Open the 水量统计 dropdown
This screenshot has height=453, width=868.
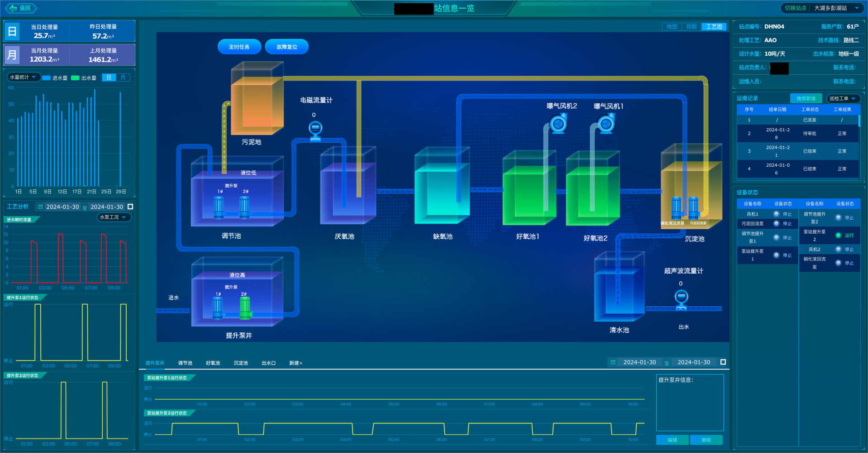pyautogui.click(x=23, y=77)
